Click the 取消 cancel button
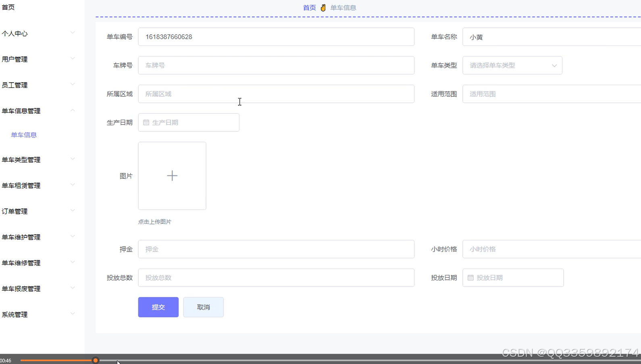The image size is (641, 364). point(204,307)
